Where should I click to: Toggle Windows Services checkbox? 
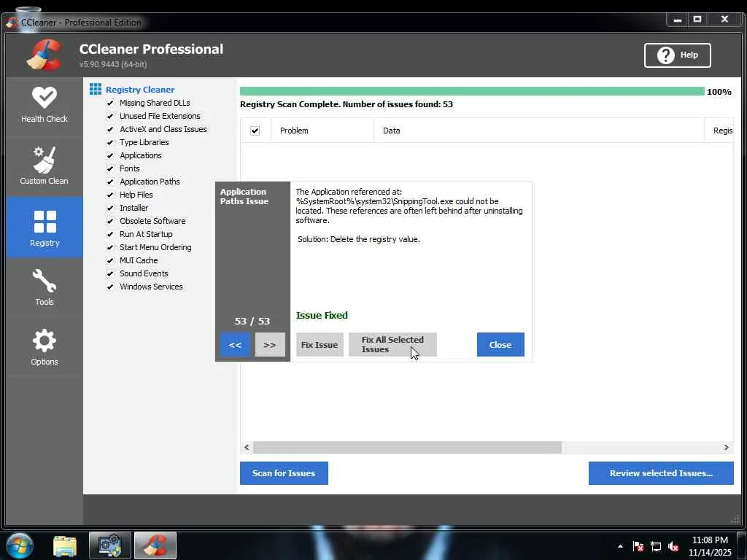pos(110,287)
